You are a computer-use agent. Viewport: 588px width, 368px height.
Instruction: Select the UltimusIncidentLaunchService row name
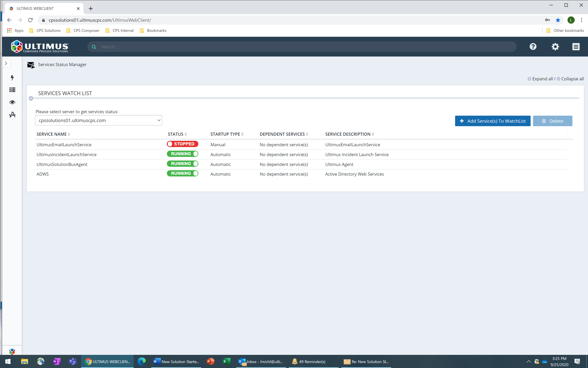click(66, 155)
